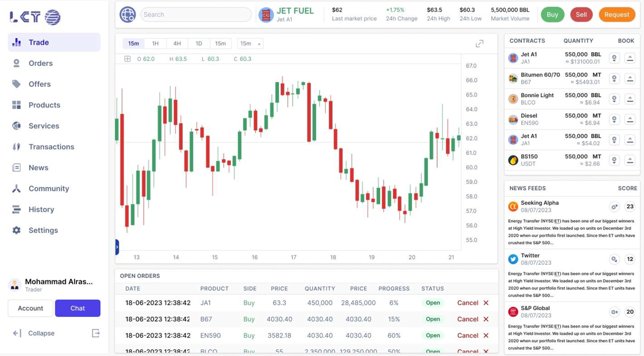Viewport: 644px width, 356px height.
Task: Click the logout icon beside Collapse
Action: click(95, 333)
